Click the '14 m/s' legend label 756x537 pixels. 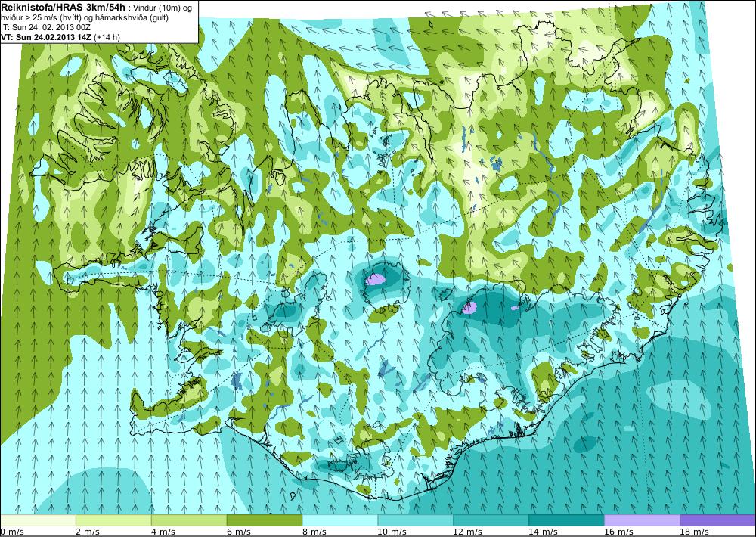click(x=544, y=532)
